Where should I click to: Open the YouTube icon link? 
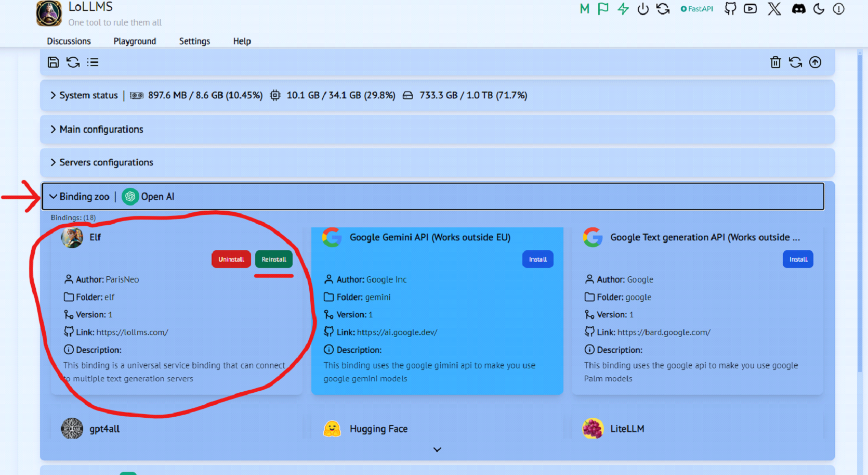coord(750,9)
